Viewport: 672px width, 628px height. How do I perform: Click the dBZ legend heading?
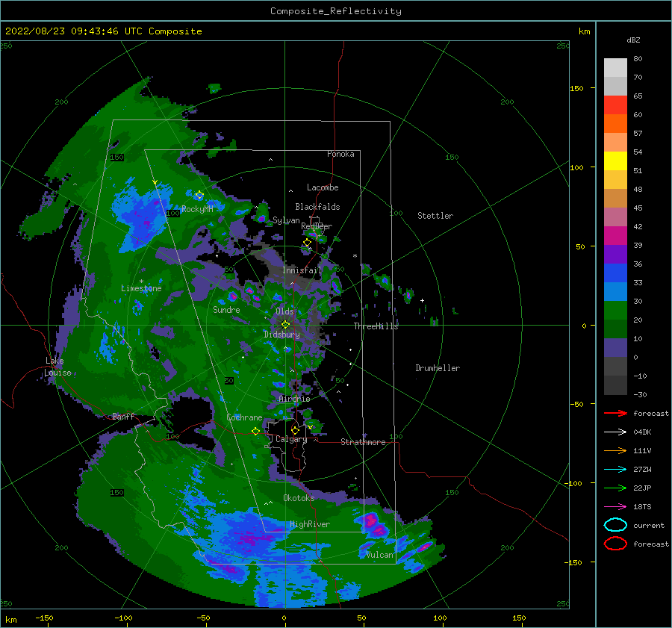[x=633, y=40]
